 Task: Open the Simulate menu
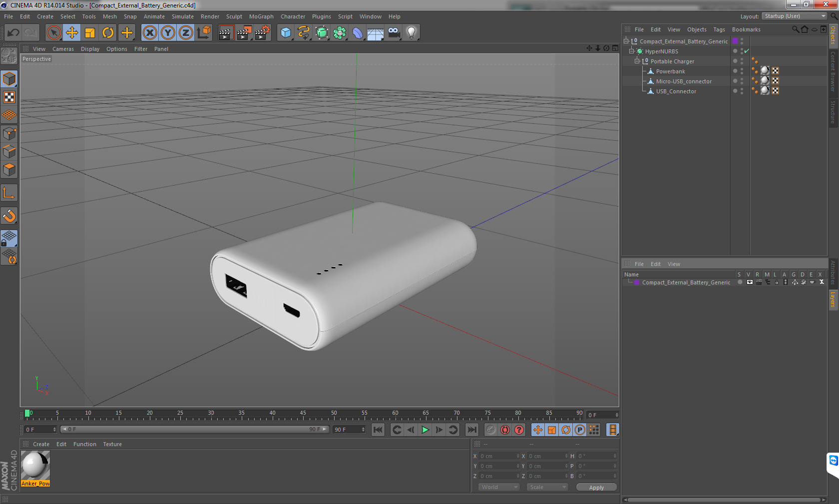[183, 16]
